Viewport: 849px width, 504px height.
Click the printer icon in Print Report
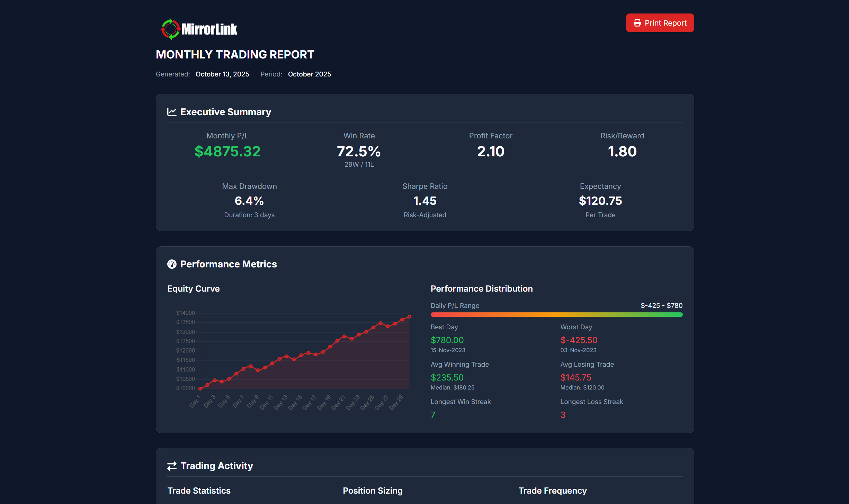[637, 23]
